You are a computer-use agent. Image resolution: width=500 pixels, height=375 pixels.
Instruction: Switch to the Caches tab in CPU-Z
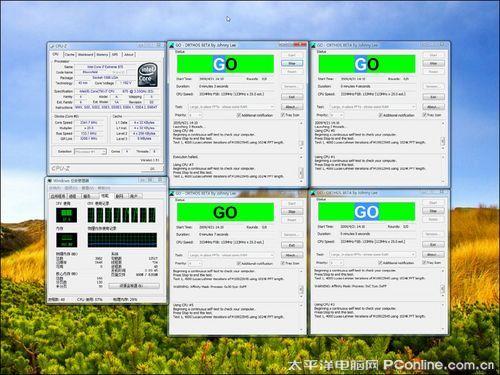pos(69,55)
